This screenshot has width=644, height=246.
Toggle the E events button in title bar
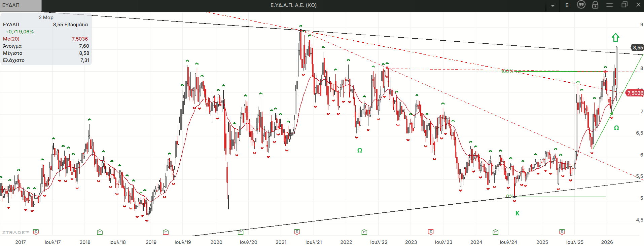(567, 5)
